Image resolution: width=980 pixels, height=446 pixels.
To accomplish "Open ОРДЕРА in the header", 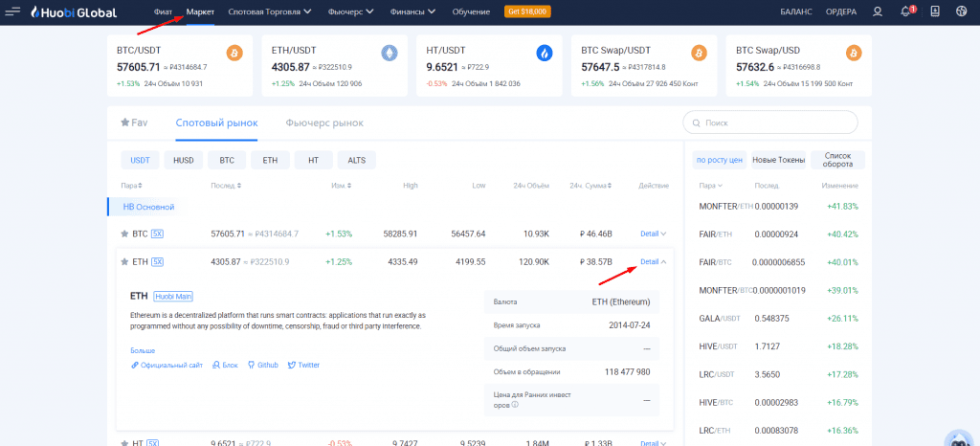I will pyautogui.click(x=841, y=11).
